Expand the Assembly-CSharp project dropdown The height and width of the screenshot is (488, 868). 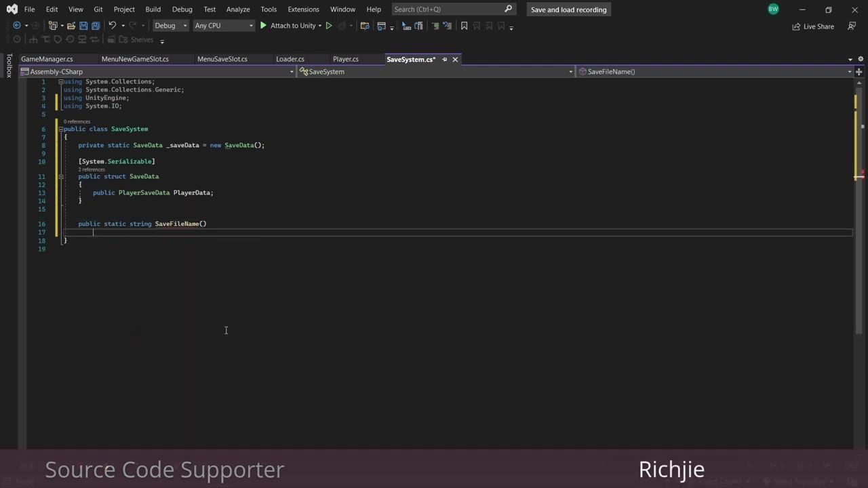(x=292, y=72)
